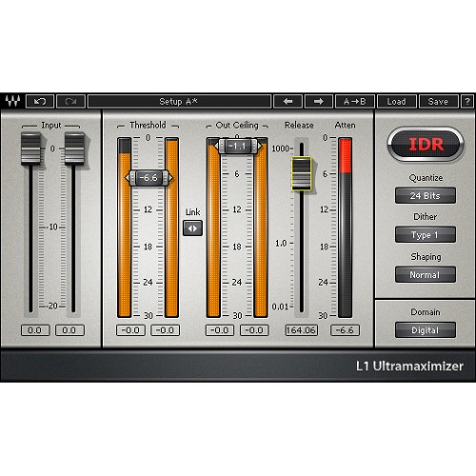Click the L1 Ultramaximizer title

409,366
